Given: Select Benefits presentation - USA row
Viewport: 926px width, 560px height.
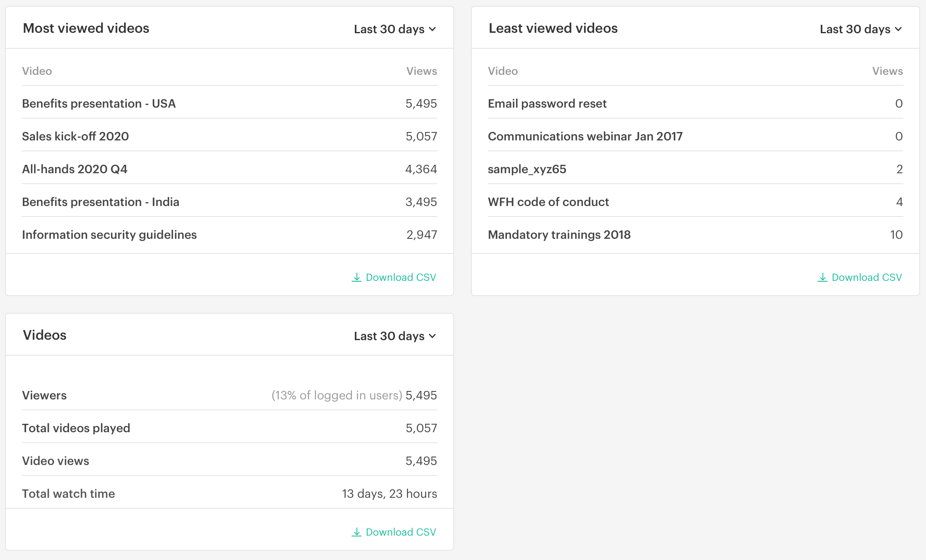Looking at the screenshot, I should pos(99,103).
